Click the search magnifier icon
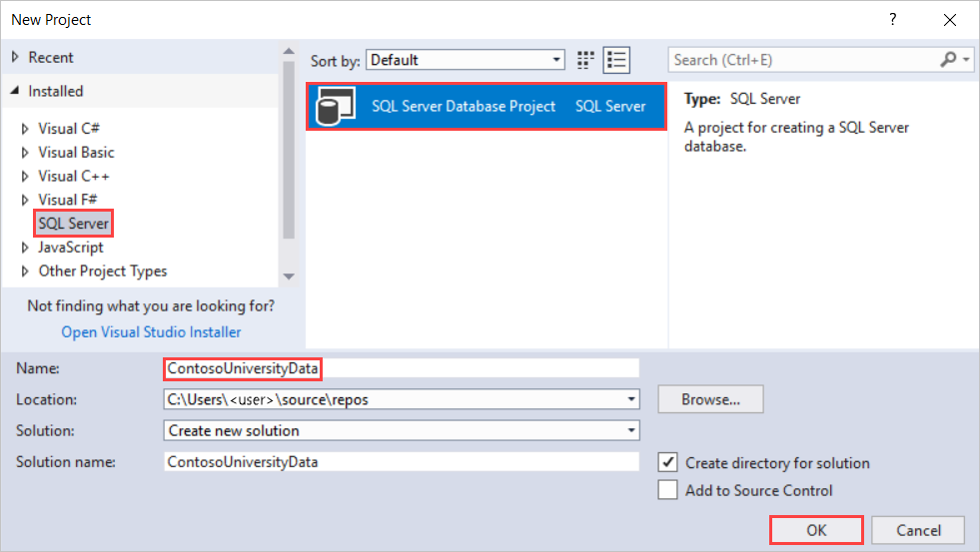This screenshot has height=552, width=980. (948, 60)
